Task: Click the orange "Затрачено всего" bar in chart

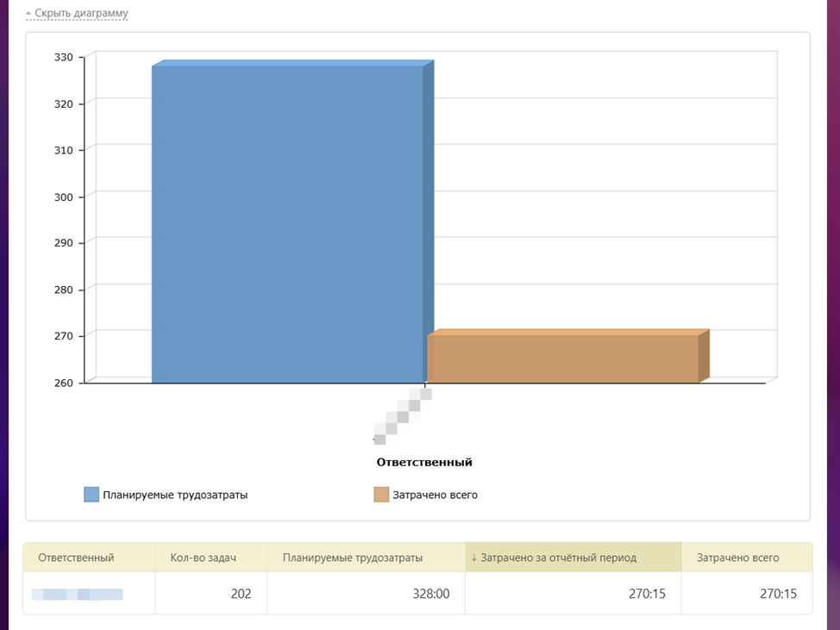Action: point(562,359)
